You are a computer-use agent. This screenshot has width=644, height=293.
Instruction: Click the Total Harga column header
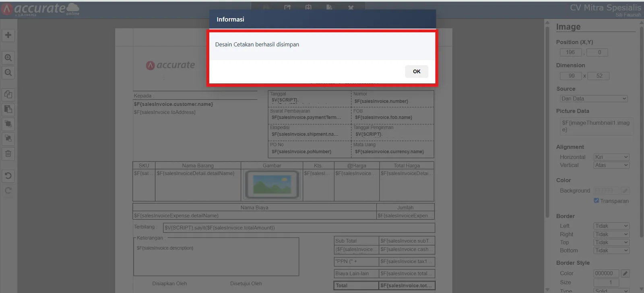[x=407, y=165]
